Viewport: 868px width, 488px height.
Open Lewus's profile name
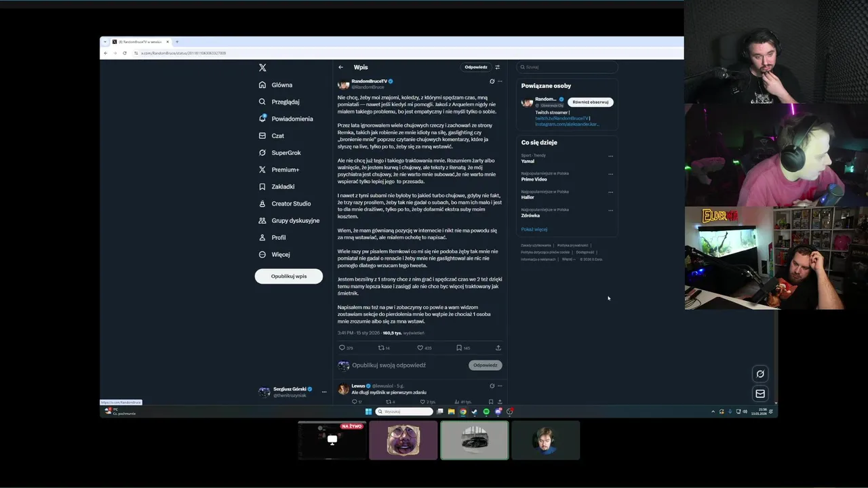(358, 386)
